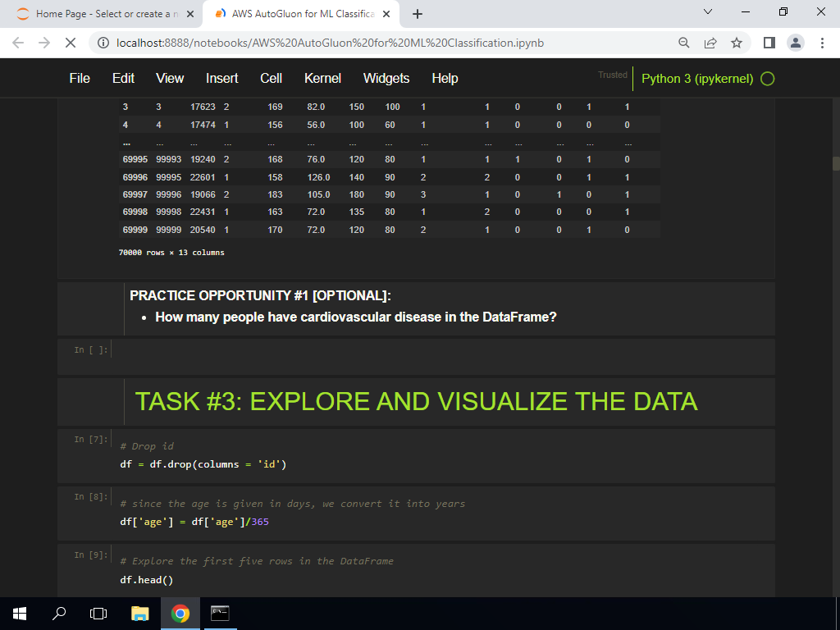
Task: Click value 126.0 in the table
Action: pos(318,177)
